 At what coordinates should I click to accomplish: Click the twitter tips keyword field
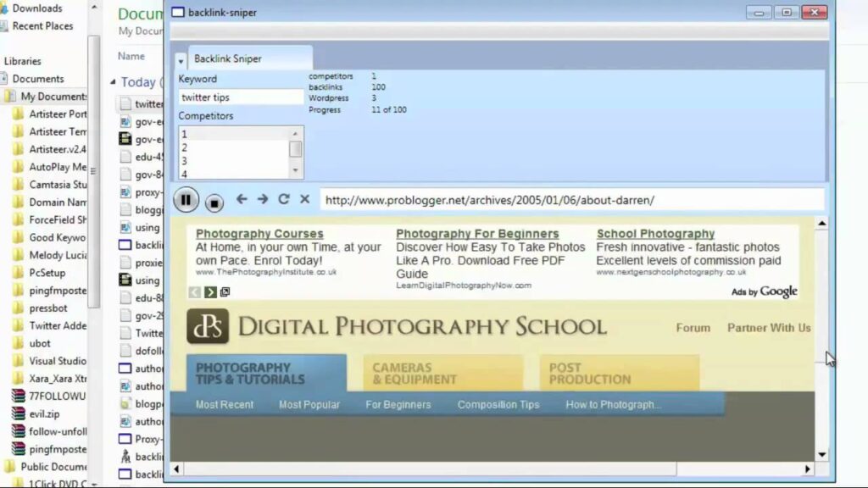240,97
